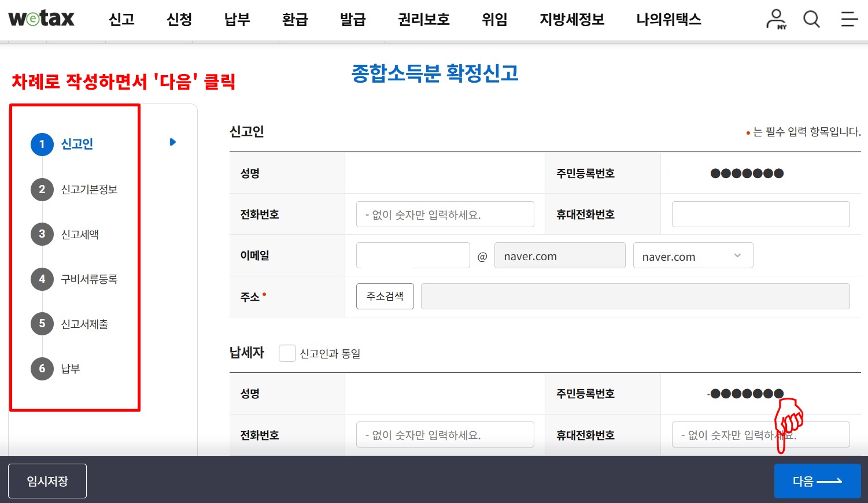
Task: Select step 4 구비서류등록 circle icon
Action: coord(42,279)
